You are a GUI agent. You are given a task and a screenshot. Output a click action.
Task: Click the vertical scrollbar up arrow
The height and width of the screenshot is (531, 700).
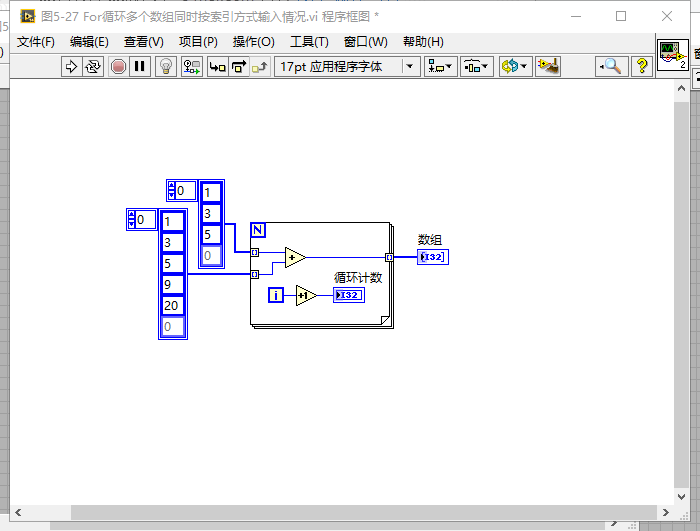pos(681,88)
